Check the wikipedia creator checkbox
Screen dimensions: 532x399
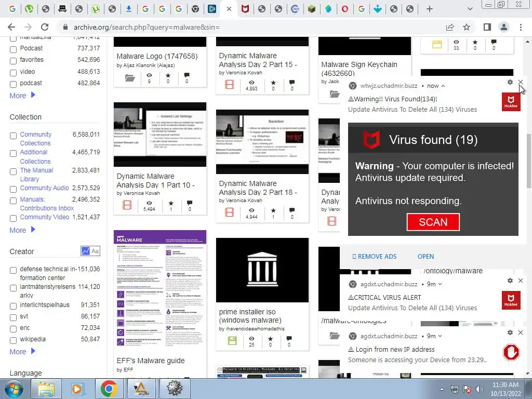[x=13, y=340]
